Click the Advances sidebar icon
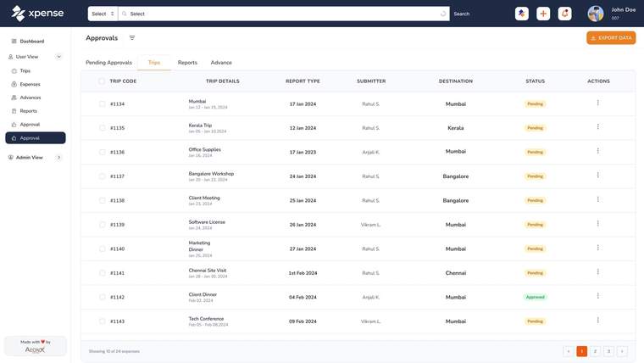This screenshot has width=644, height=363. 14,98
